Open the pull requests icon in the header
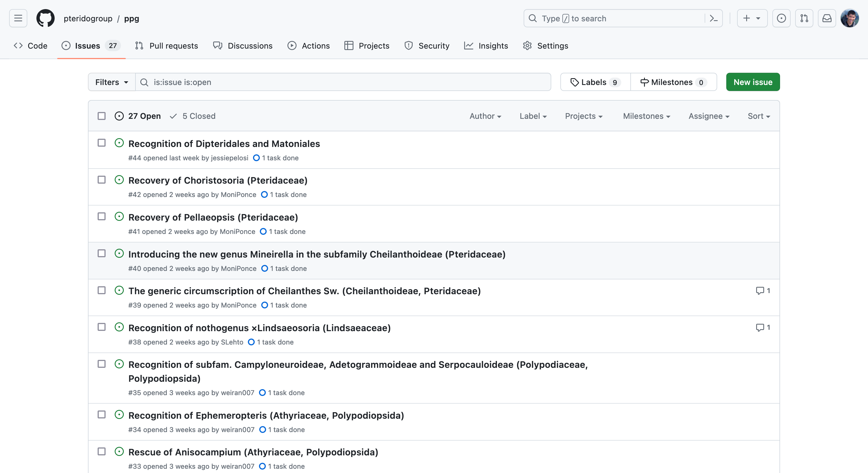This screenshot has width=868, height=473. (804, 18)
